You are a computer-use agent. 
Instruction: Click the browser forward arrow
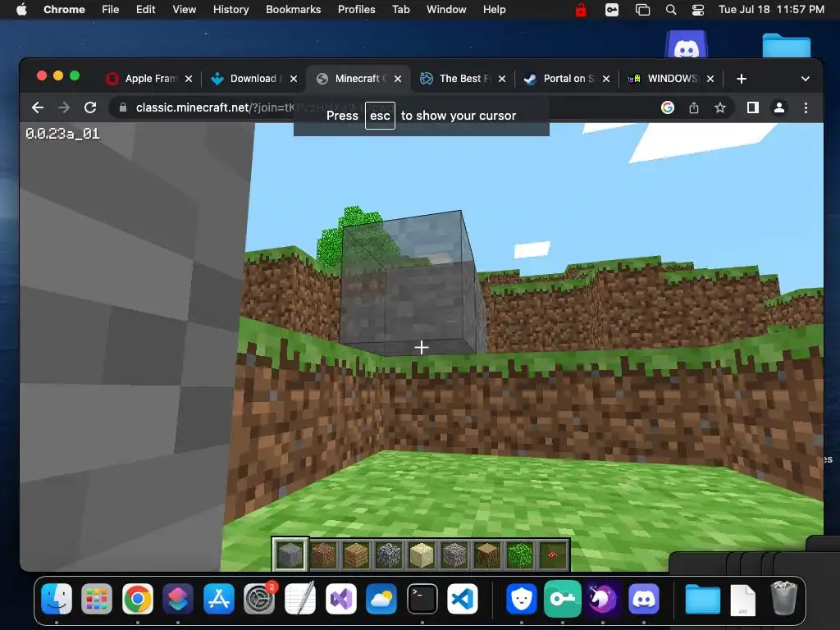pyautogui.click(x=64, y=107)
